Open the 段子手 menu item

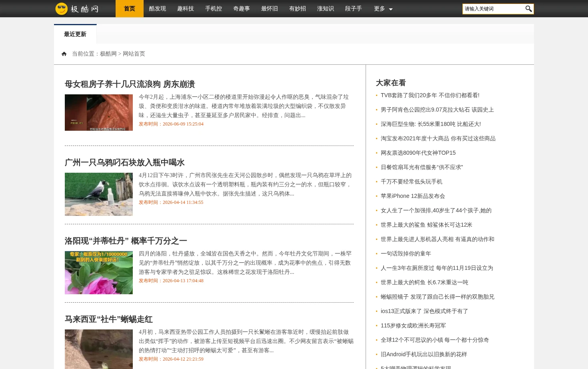pyautogui.click(x=354, y=9)
